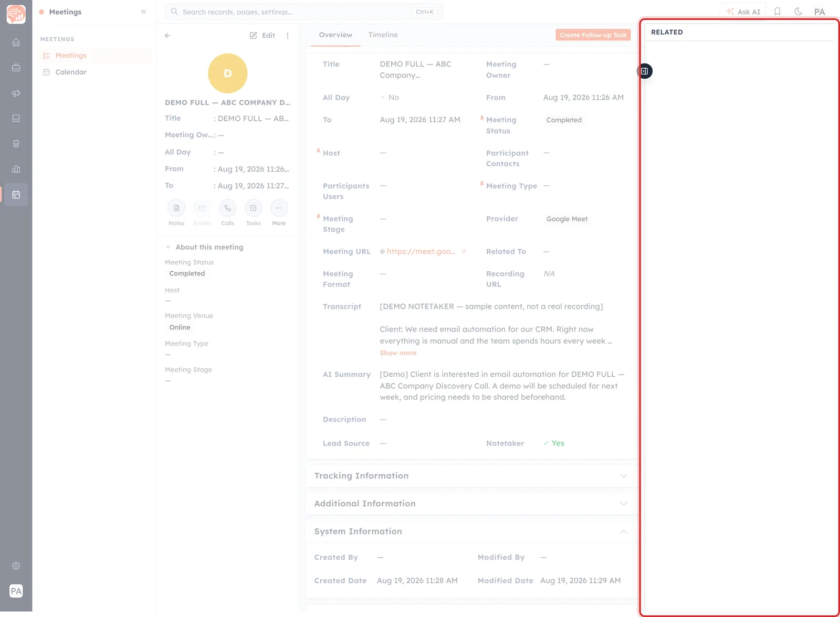Viewport: 840px width, 617px height.
Task: Show more of the transcript
Action: 398,353
